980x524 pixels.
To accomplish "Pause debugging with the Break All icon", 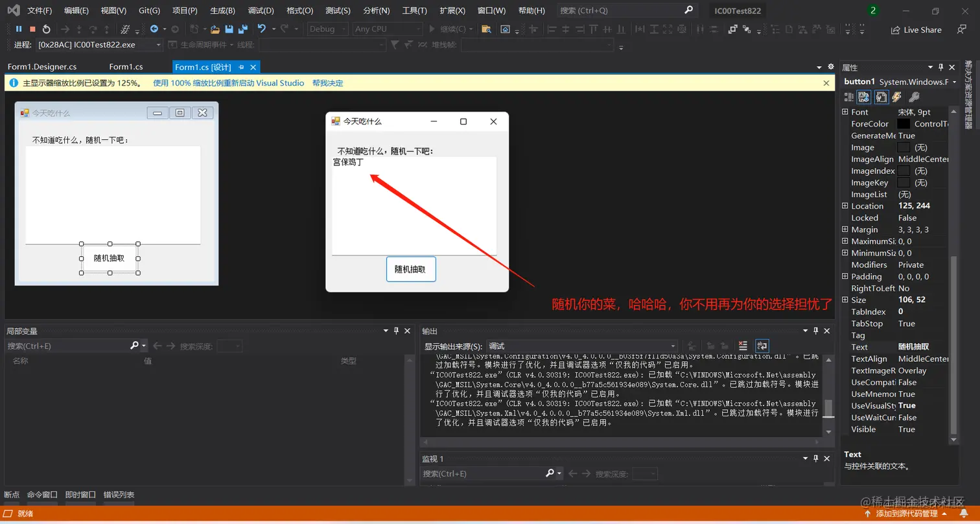I will pos(19,29).
